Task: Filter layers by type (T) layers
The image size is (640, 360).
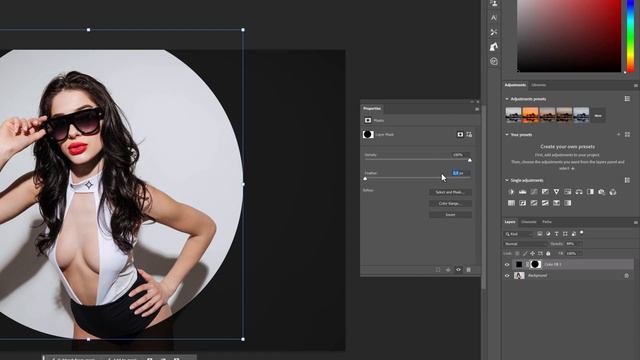Action: click(556, 234)
